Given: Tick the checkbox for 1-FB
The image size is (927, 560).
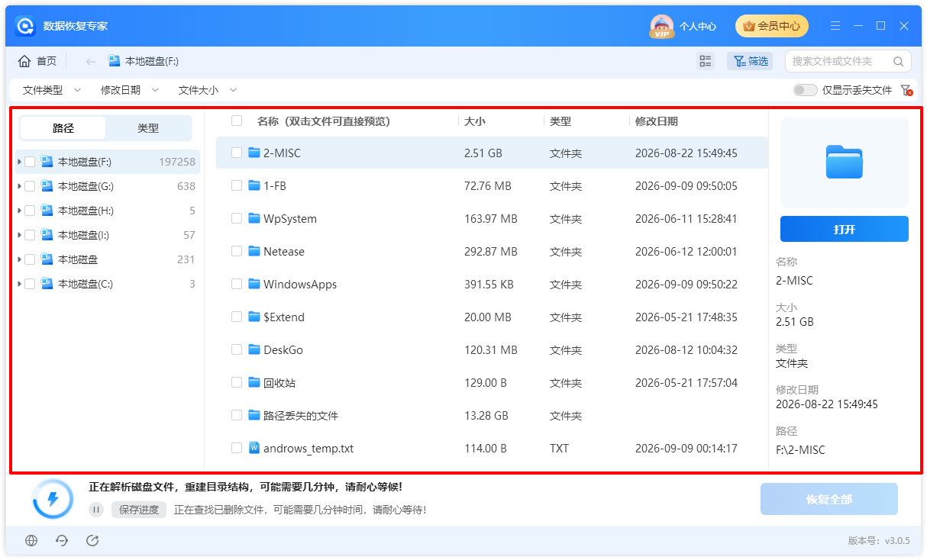Looking at the screenshot, I should click(237, 185).
